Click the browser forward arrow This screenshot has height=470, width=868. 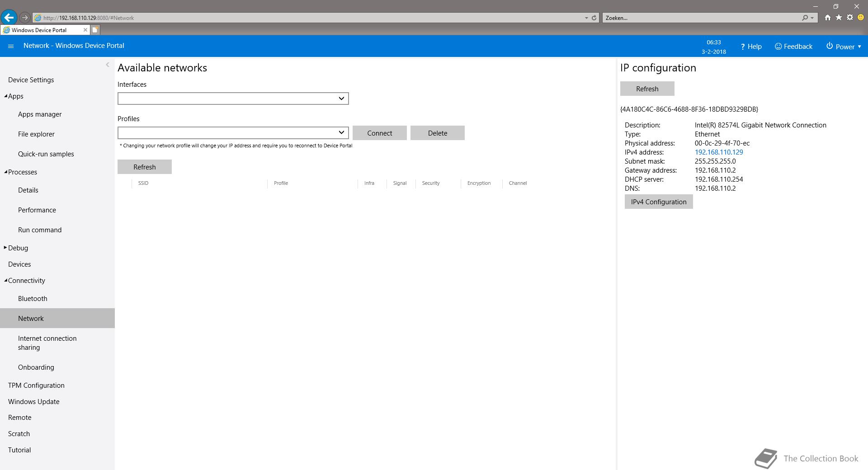click(x=25, y=18)
